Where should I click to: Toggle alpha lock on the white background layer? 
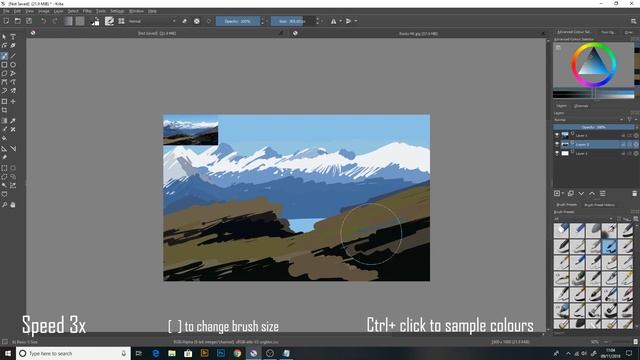point(636,153)
